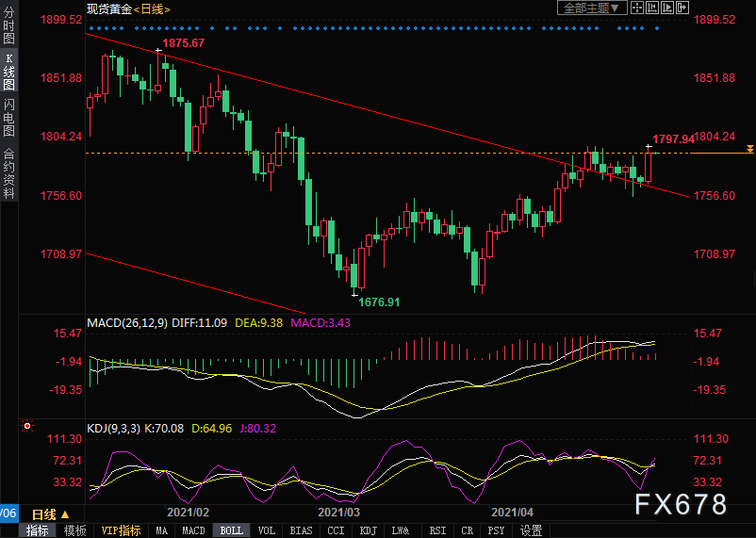Click the MACD(26,12,9) panel label

(127, 322)
